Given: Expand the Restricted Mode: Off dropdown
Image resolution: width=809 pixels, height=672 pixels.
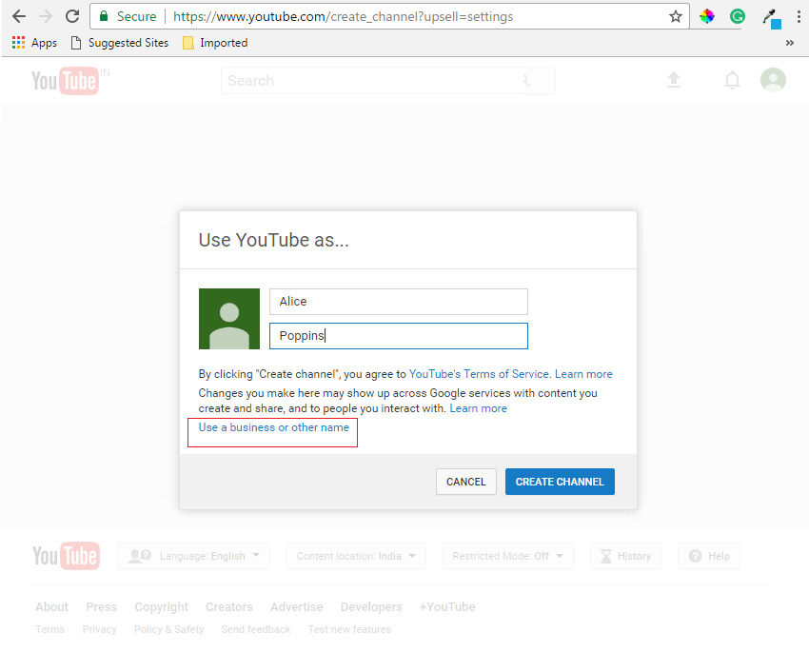Looking at the screenshot, I should tap(507, 556).
